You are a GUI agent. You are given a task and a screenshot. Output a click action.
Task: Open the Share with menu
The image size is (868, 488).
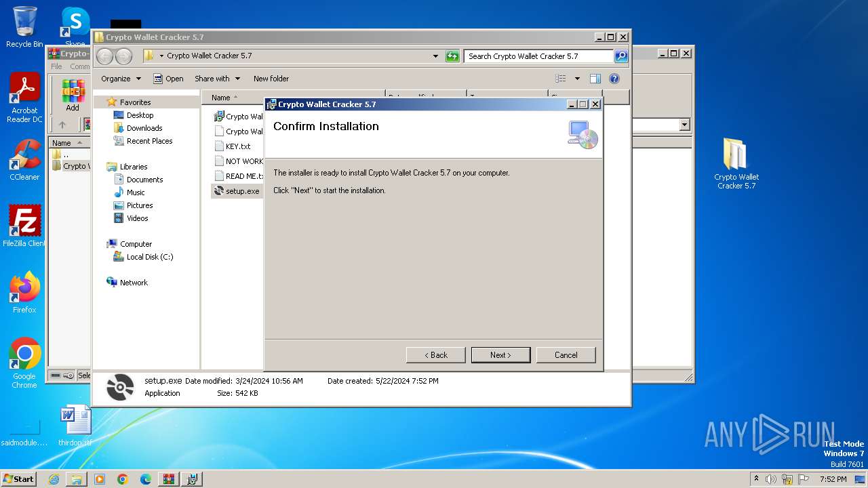pos(217,79)
